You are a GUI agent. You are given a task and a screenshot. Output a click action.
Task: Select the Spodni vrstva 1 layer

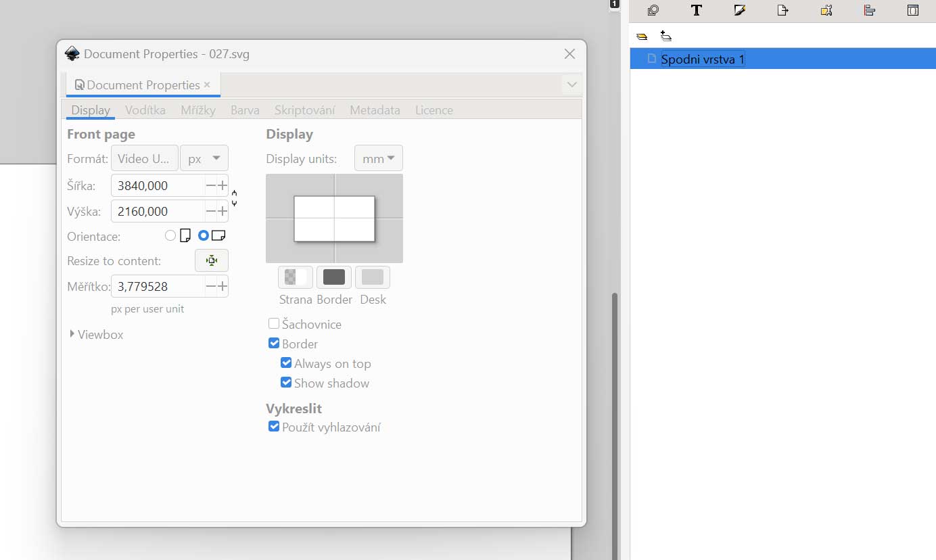703,60
